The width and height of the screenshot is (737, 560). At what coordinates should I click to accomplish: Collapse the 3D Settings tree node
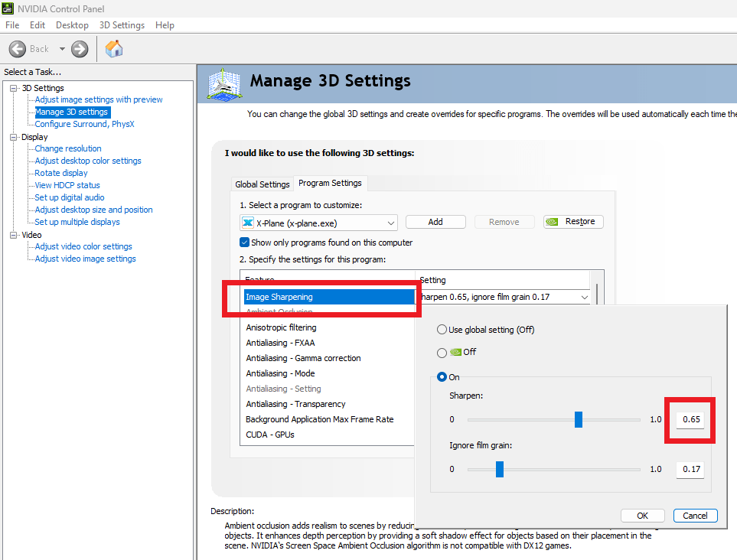[x=14, y=88]
